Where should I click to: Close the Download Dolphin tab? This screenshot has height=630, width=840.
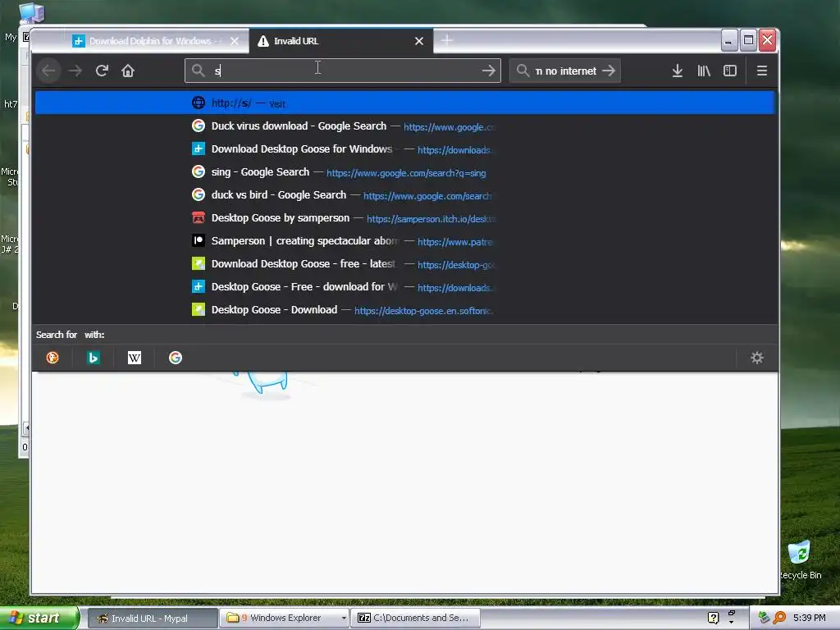pyautogui.click(x=234, y=41)
